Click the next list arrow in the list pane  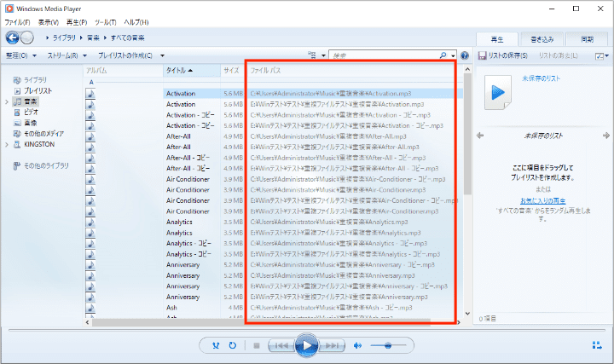[x=606, y=136]
